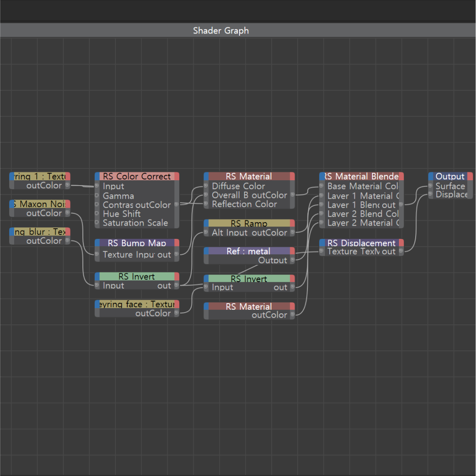The height and width of the screenshot is (476, 476).
Task: Select the RS Material node showing only outColor
Action: coord(249,306)
